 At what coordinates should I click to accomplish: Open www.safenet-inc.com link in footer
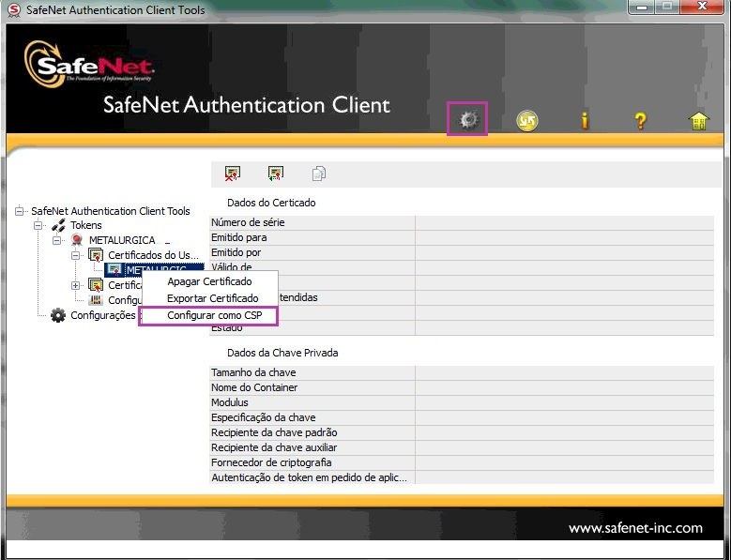635,528
